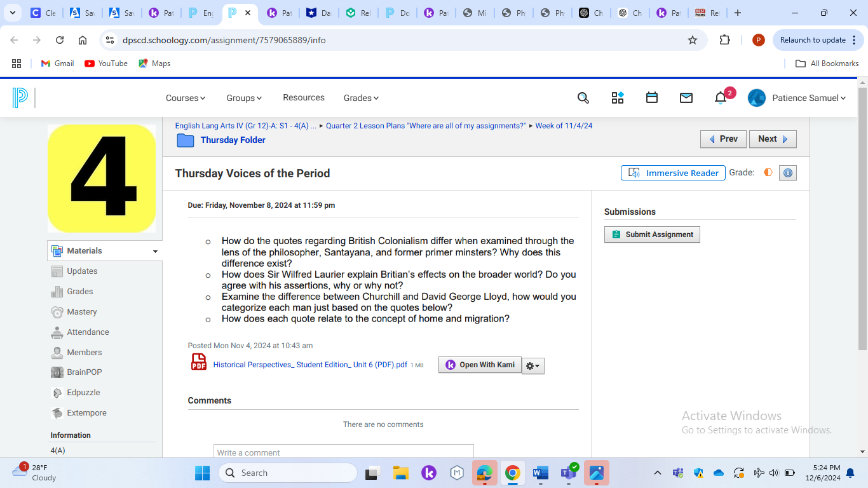Screen dimensions: 868x488
Task: Click the orange grade status icon
Action: point(768,172)
